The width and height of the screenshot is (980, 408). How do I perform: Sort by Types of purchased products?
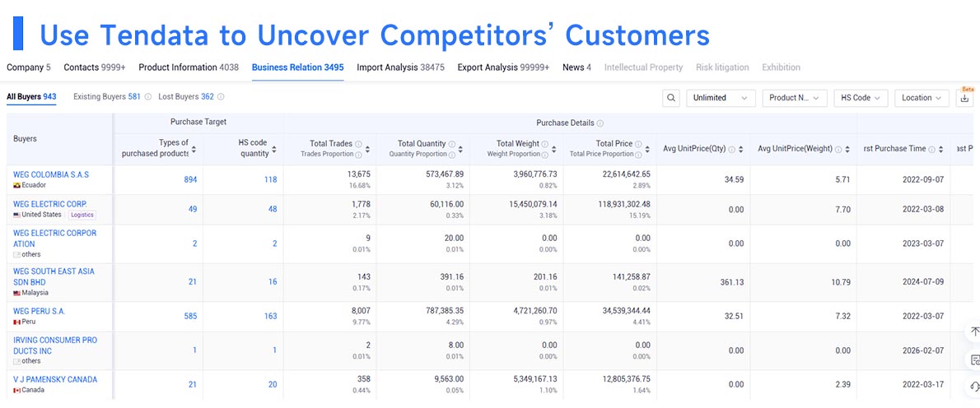[194, 149]
